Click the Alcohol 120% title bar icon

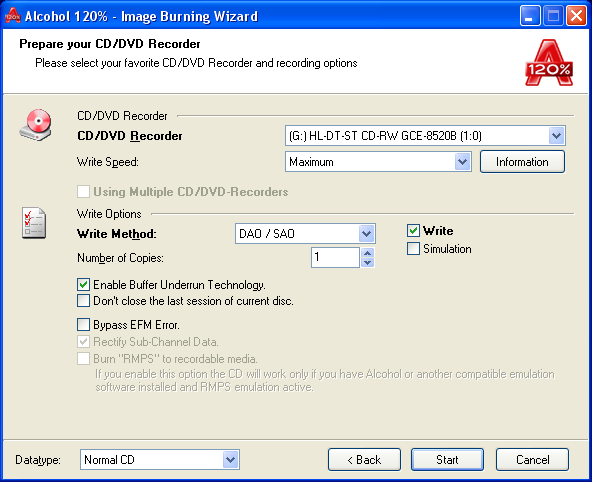[12, 15]
